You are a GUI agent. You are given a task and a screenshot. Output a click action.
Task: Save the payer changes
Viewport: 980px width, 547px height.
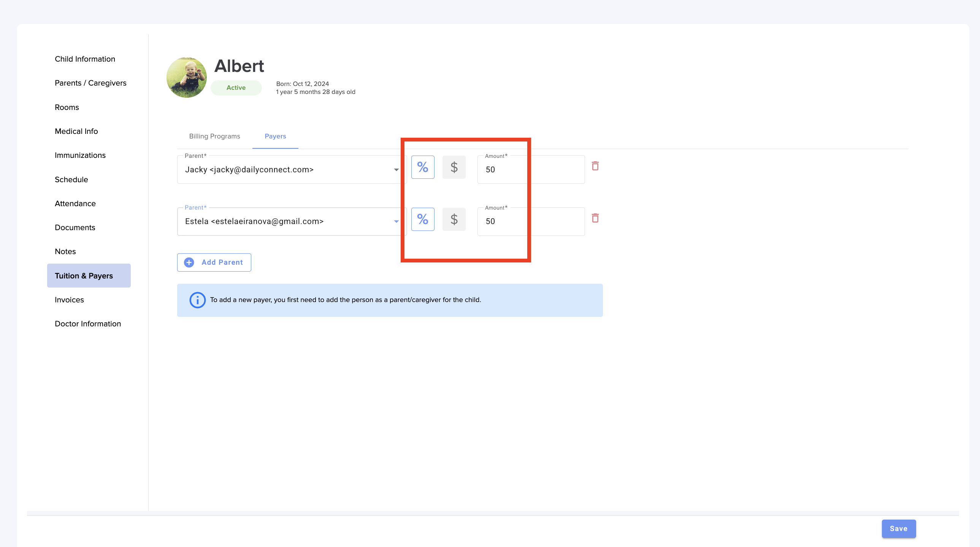coord(898,528)
